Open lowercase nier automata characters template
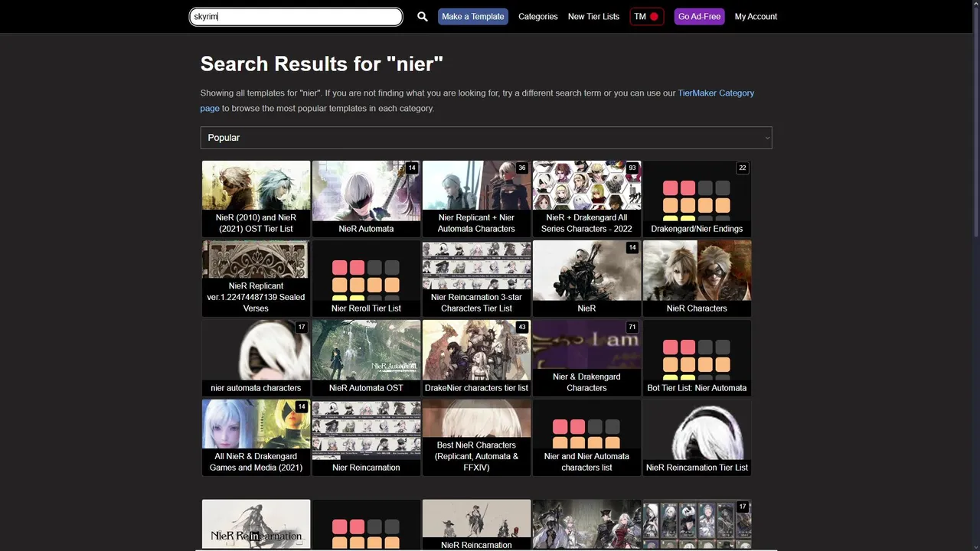The height and width of the screenshot is (551, 980). coord(256,357)
